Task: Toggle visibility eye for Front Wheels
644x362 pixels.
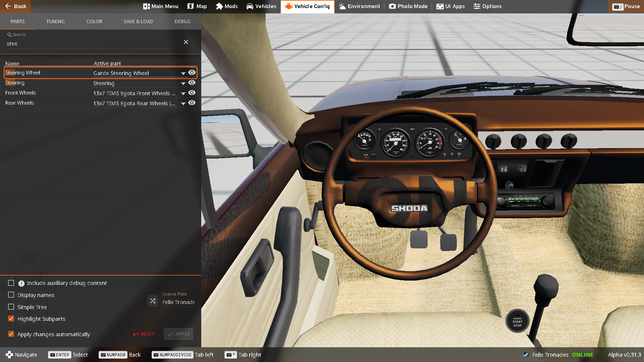Action: click(192, 93)
